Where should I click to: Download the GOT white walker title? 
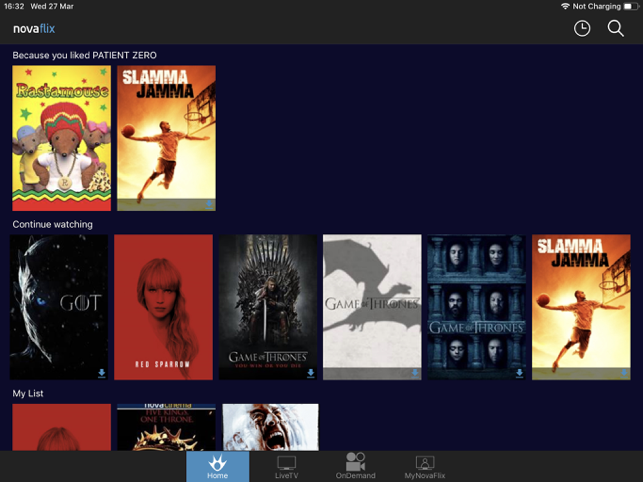pyautogui.click(x=102, y=374)
